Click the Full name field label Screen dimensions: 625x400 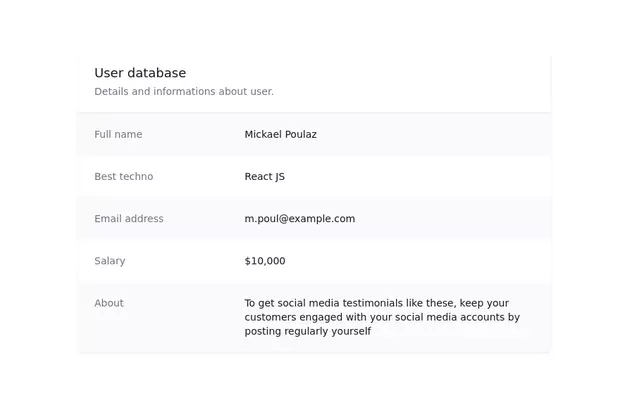click(x=118, y=135)
